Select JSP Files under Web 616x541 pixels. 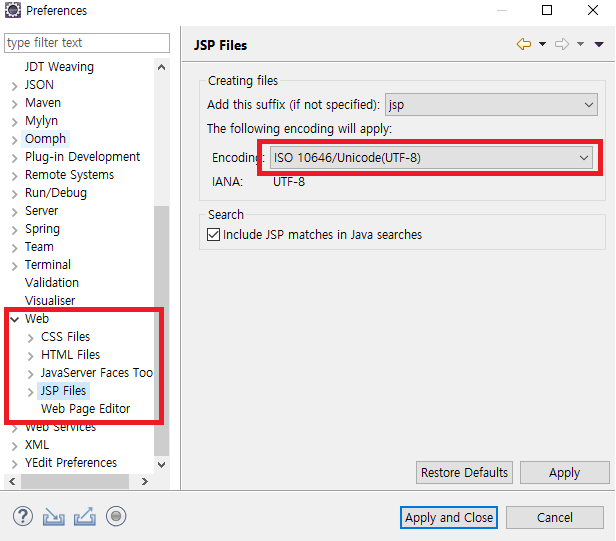(63, 391)
